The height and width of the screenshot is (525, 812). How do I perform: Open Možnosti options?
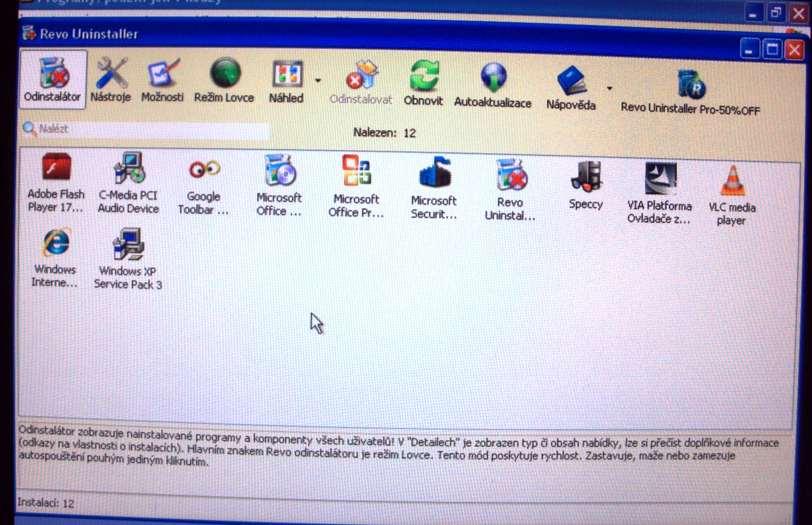pyautogui.click(x=162, y=80)
